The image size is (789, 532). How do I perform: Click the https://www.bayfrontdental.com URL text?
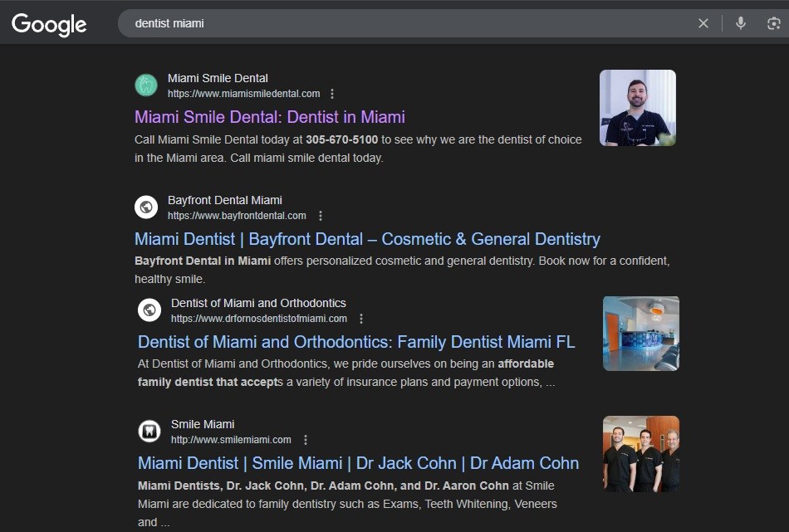(x=237, y=216)
